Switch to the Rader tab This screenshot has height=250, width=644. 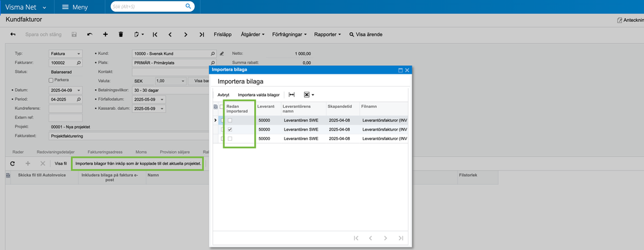click(18, 152)
